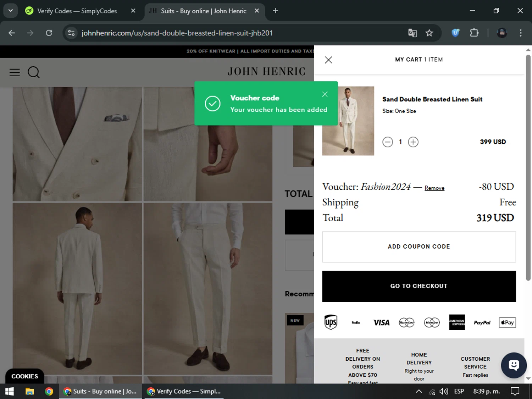Click the Maestro payment icon

coord(432,322)
